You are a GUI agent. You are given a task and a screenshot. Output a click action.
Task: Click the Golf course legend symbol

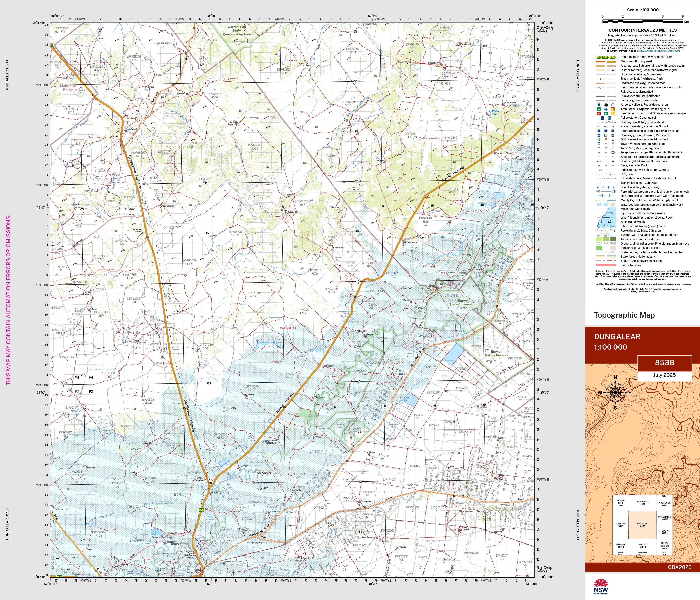[599, 140]
